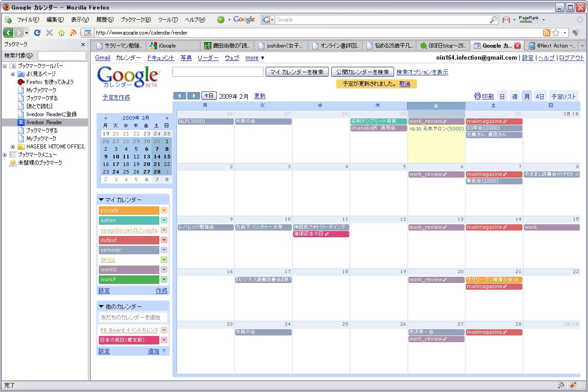The image size is (588, 392).
Task: Open the tab list dropdown arrow
Action: coord(583,46)
